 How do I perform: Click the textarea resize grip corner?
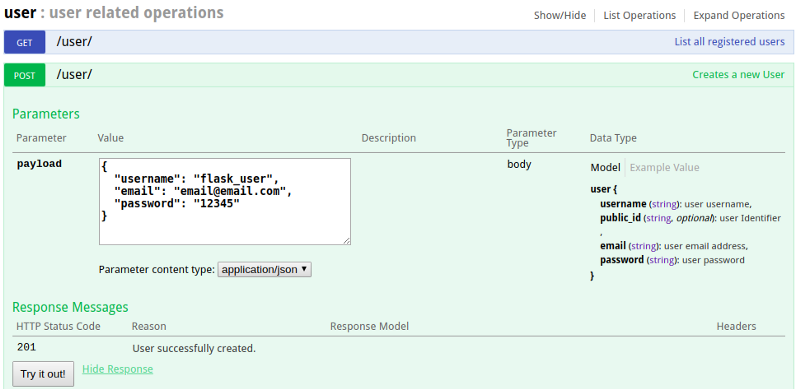point(347,241)
